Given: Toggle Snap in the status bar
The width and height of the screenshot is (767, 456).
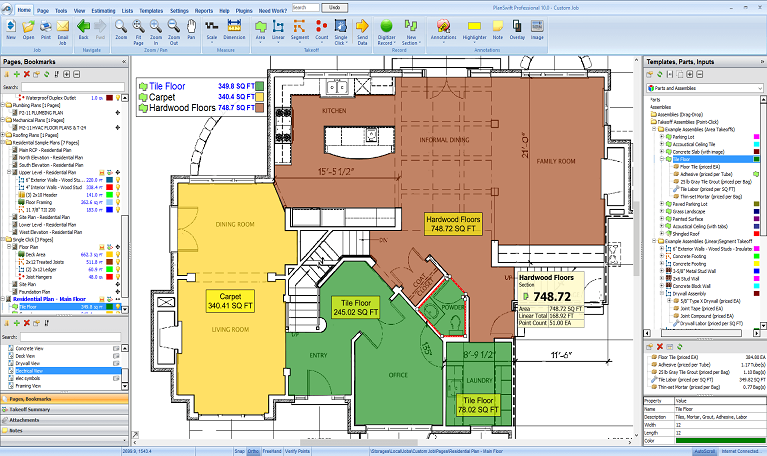Looking at the screenshot, I should tap(239, 451).
